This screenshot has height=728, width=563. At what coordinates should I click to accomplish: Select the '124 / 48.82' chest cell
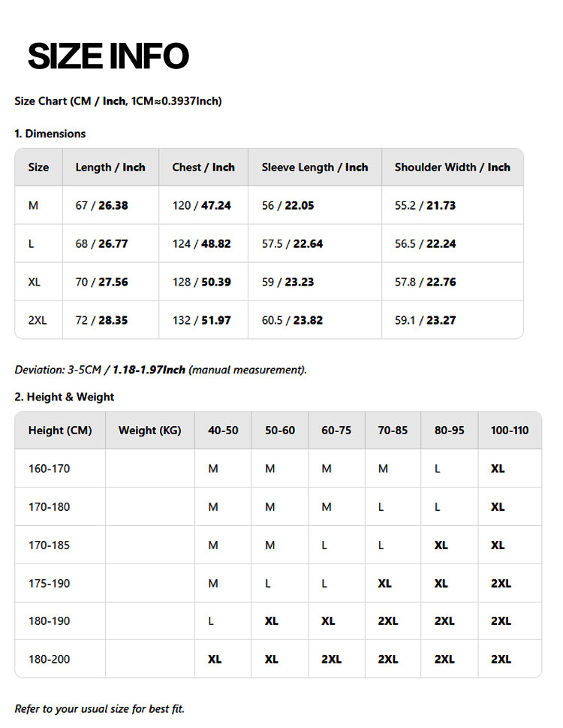coord(201,244)
